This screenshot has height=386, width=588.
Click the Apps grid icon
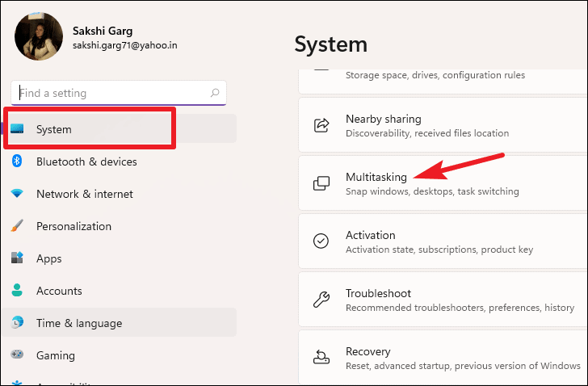17,258
